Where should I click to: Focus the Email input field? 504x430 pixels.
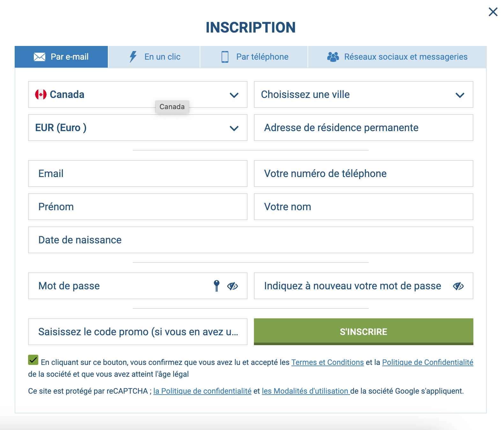[138, 174]
